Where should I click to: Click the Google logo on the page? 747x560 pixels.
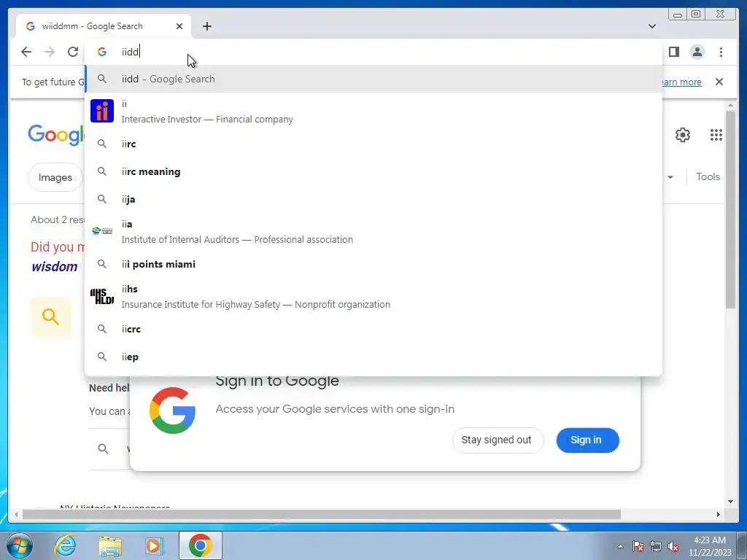[56, 134]
